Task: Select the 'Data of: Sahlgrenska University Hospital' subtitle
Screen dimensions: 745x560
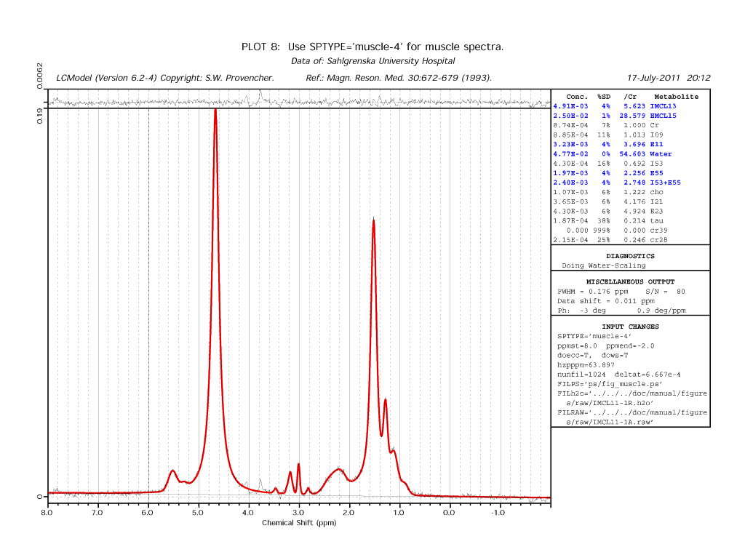Action: tap(373, 61)
